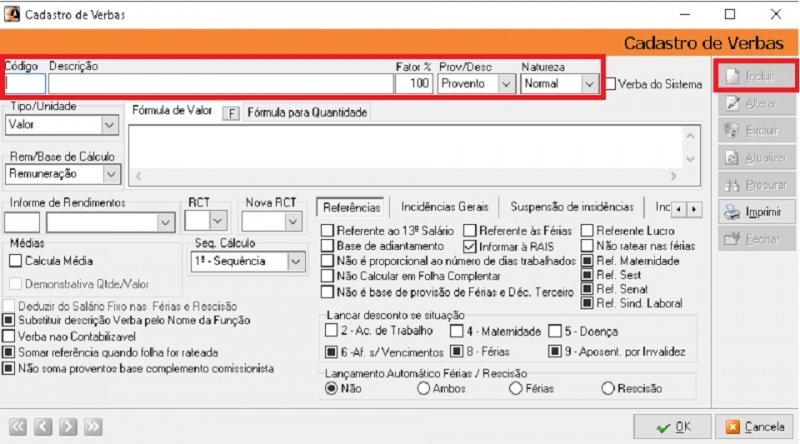Viewport: 800px width, 444px height.
Task: Open the RCT dropdown
Action: [218, 221]
